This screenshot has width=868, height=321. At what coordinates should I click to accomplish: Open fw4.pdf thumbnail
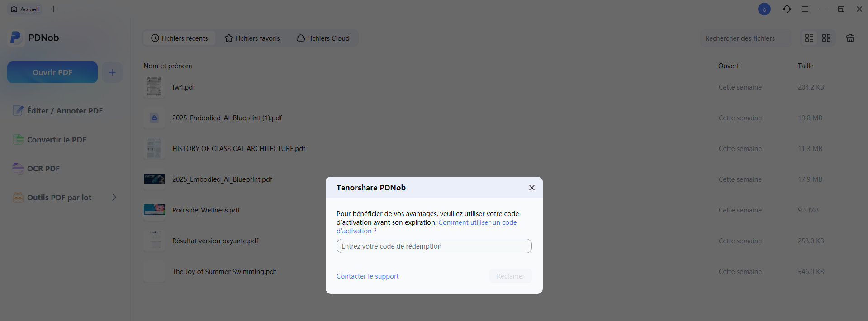coord(154,87)
